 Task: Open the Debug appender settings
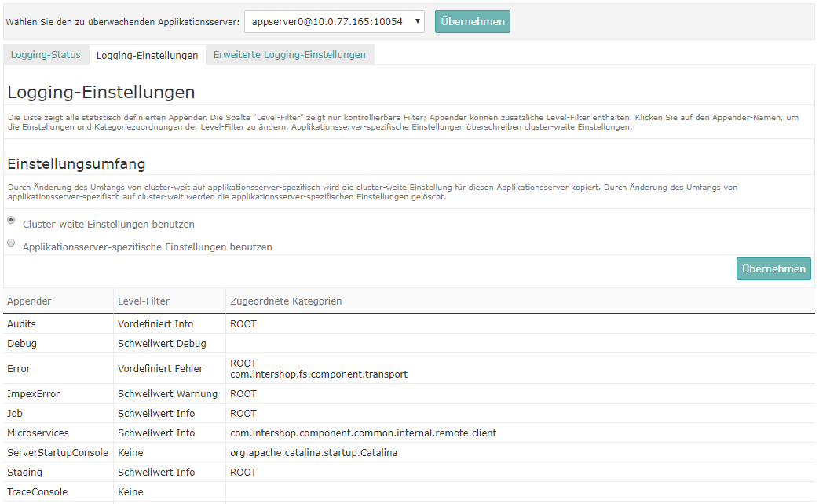coord(21,343)
